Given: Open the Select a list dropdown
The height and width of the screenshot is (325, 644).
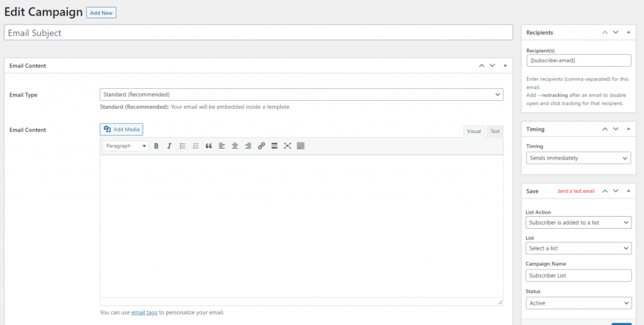Looking at the screenshot, I should pos(579,249).
